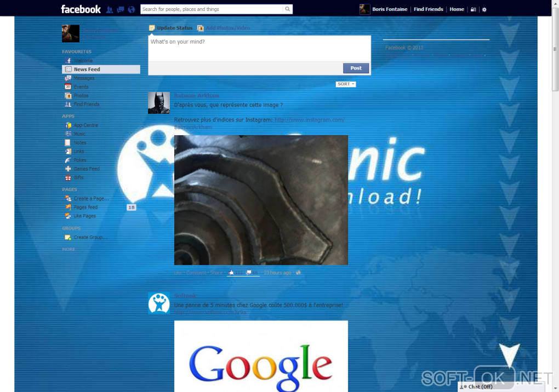The image size is (559, 392).
Task: Click the search magnifier icon
Action: (x=287, y=9)
